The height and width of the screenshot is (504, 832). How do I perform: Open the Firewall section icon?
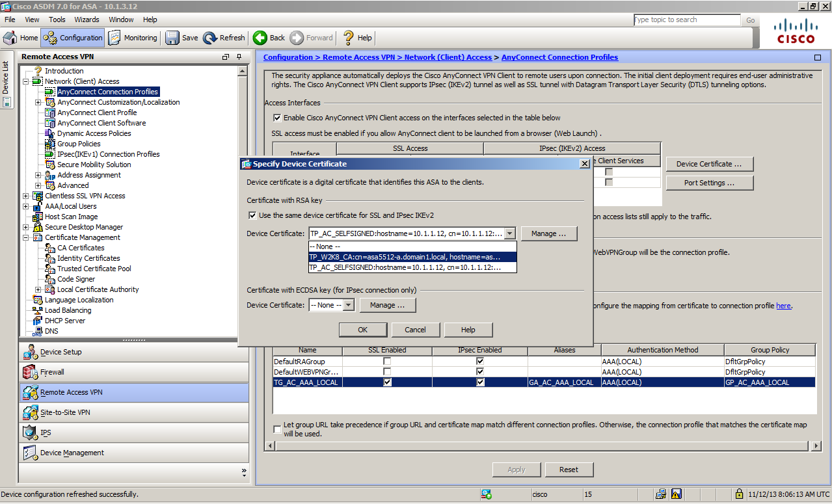[31, 372]
